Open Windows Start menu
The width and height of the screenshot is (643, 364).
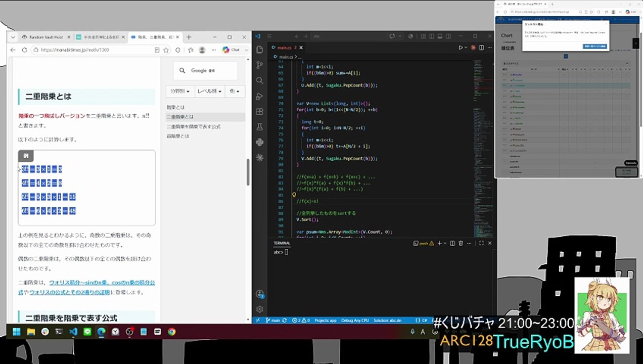16,332
